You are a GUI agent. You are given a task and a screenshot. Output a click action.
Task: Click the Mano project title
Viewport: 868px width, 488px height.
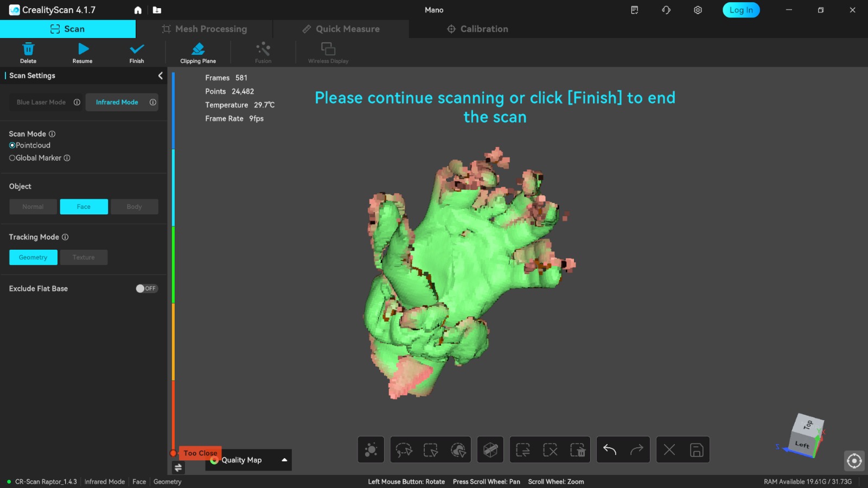(x=434, y=10)
